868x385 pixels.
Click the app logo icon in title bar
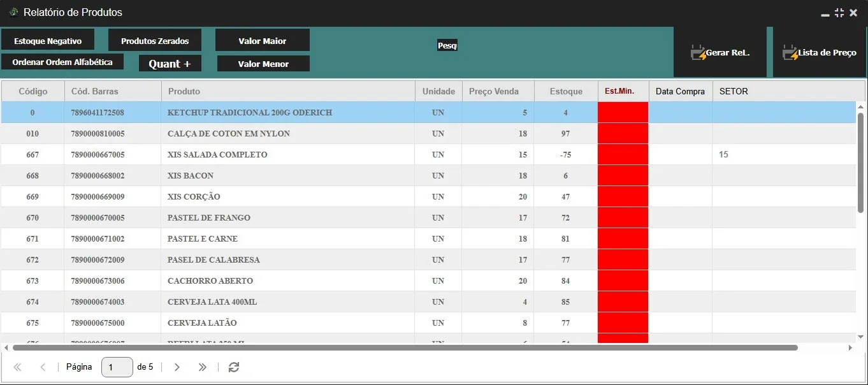pos(14,12)
